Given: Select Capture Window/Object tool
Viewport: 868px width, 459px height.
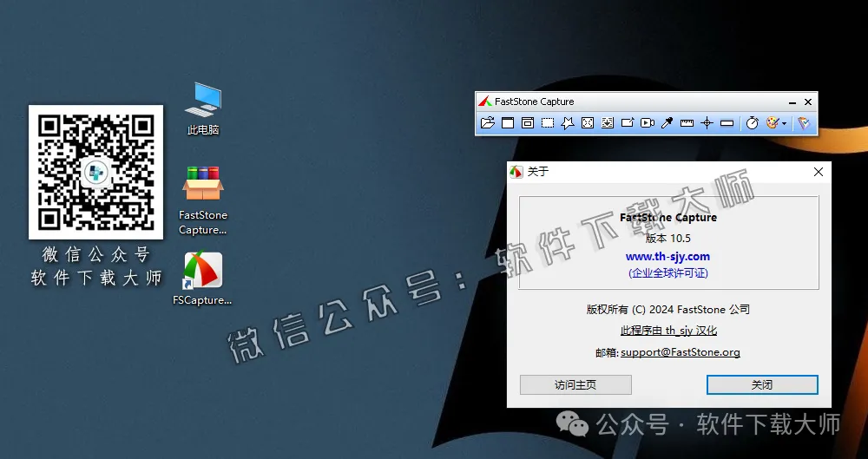Looking at the screenshot, I should pyautogui.click(x=528, y=123).
